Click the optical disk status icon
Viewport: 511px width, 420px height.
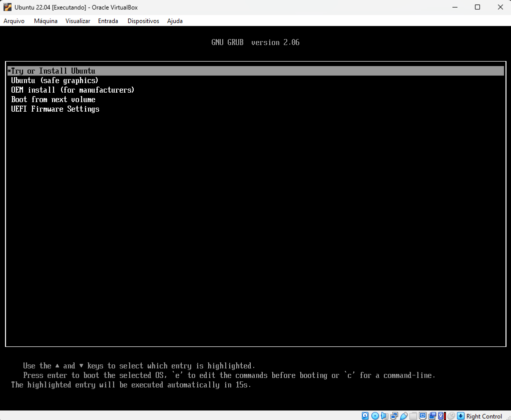click(x=375, y=416)
